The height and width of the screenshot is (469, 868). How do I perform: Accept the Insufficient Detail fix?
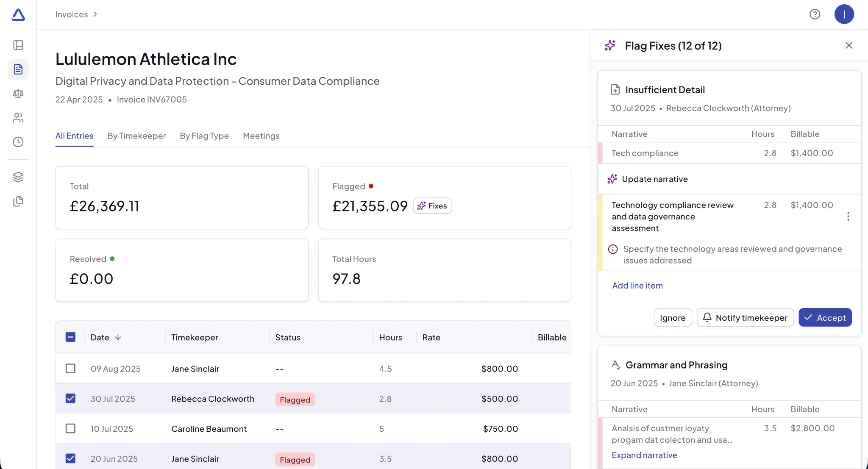[825, 318]
